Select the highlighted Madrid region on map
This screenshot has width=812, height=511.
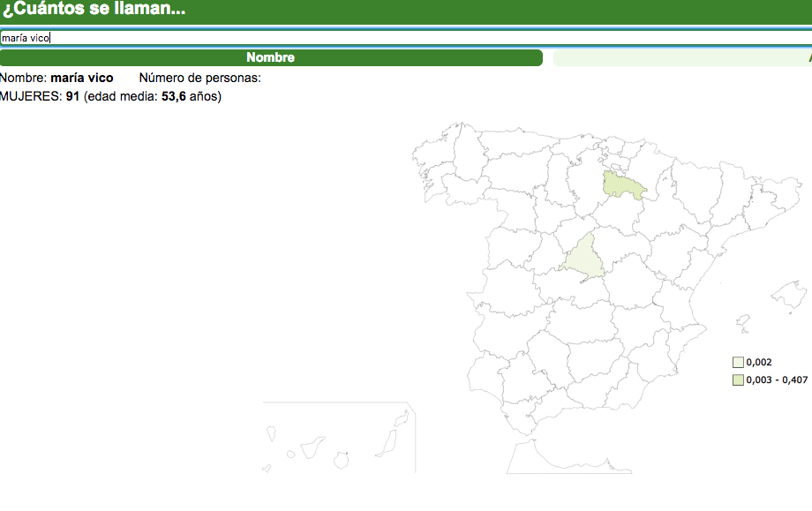[586, 258]
